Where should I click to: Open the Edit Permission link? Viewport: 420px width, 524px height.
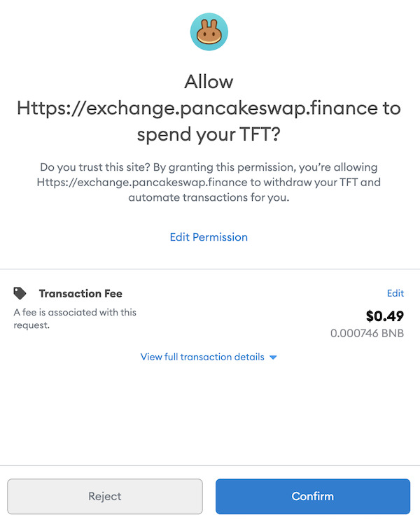click(x=209, y=237)
